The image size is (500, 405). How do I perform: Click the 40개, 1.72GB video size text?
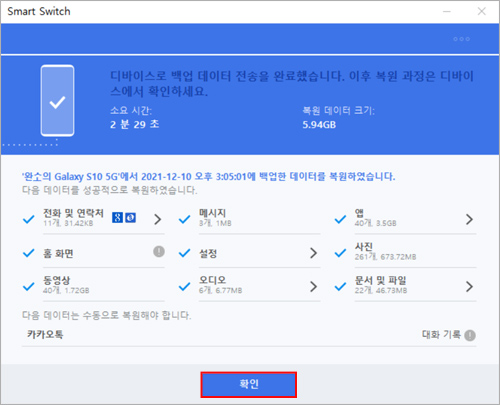[x=66, y=290]
